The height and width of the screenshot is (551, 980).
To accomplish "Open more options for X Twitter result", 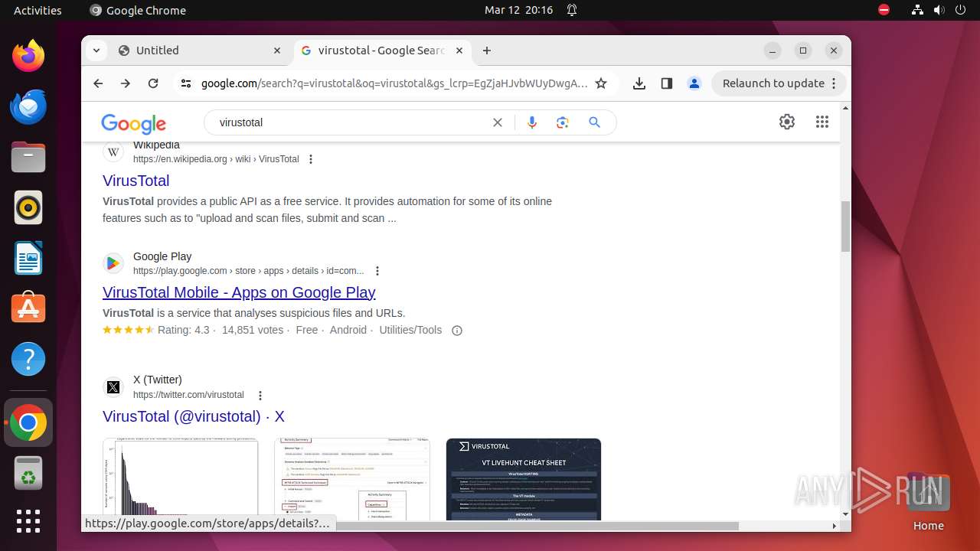I will click(x=260, y=396).
